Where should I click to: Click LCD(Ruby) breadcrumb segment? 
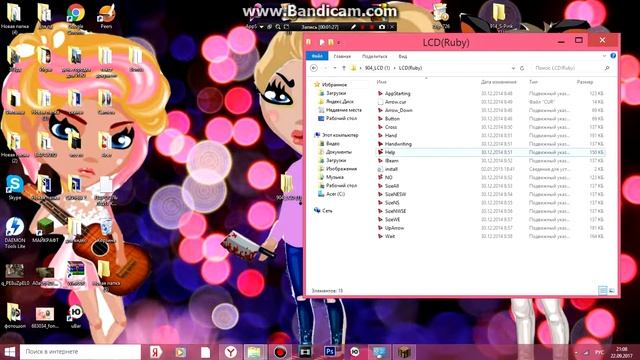410,68
